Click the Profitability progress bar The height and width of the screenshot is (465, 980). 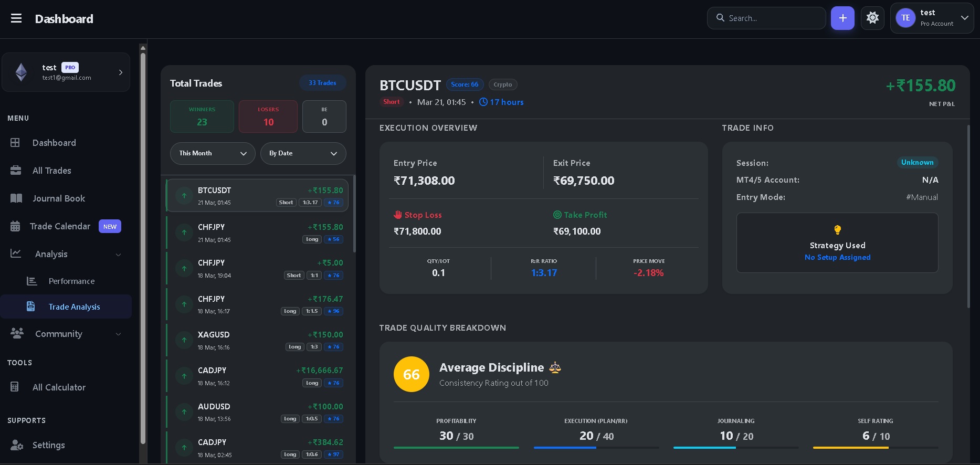[x=456, y=448]
